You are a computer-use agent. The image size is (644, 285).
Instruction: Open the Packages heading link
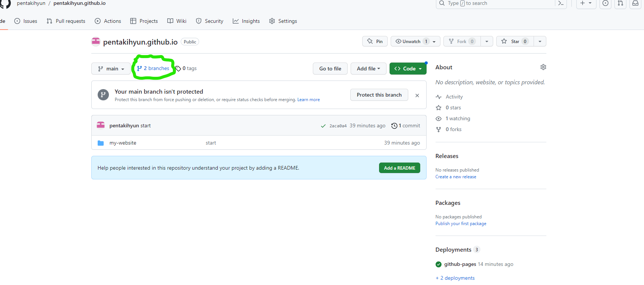point(448,203)
